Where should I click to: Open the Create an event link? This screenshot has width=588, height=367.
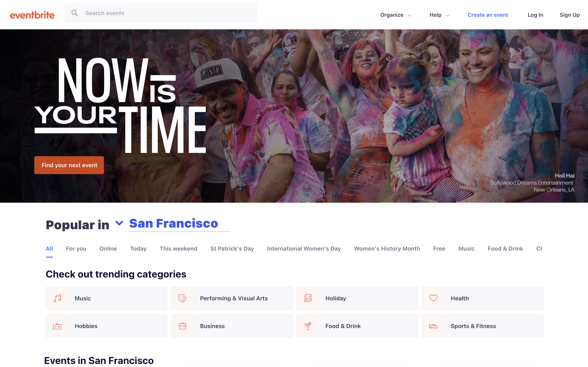(x=488, y=15)
